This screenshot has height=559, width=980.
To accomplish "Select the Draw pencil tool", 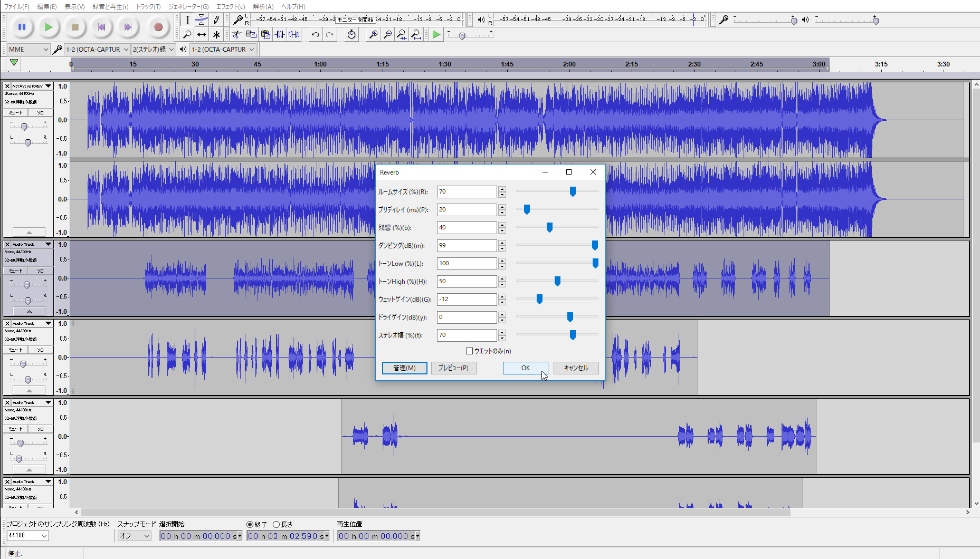I will pos(216,20).
